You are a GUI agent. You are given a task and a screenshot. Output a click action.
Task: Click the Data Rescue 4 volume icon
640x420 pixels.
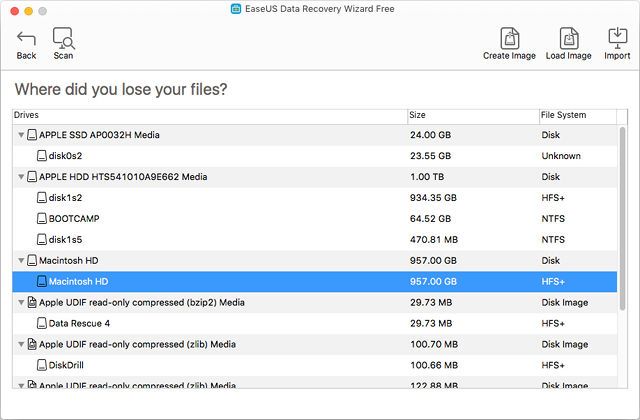pyautogui.click(x=41, y=323)
